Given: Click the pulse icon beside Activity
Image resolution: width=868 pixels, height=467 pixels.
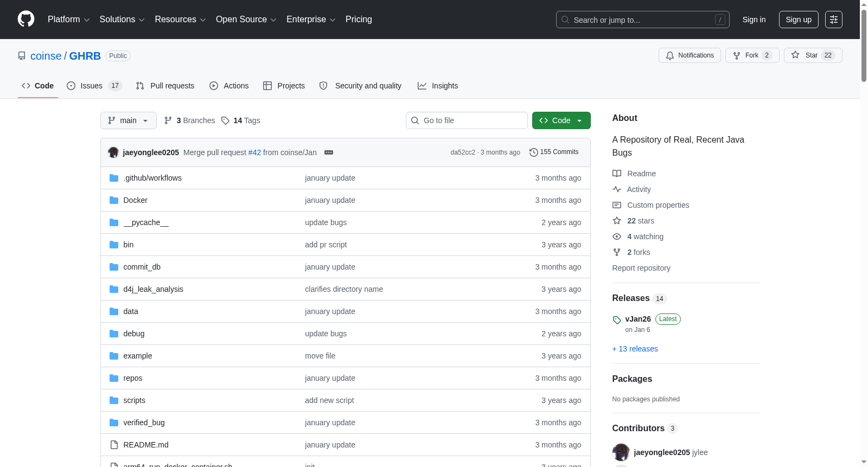Looking at the screenshot, I should pos(617,189).
